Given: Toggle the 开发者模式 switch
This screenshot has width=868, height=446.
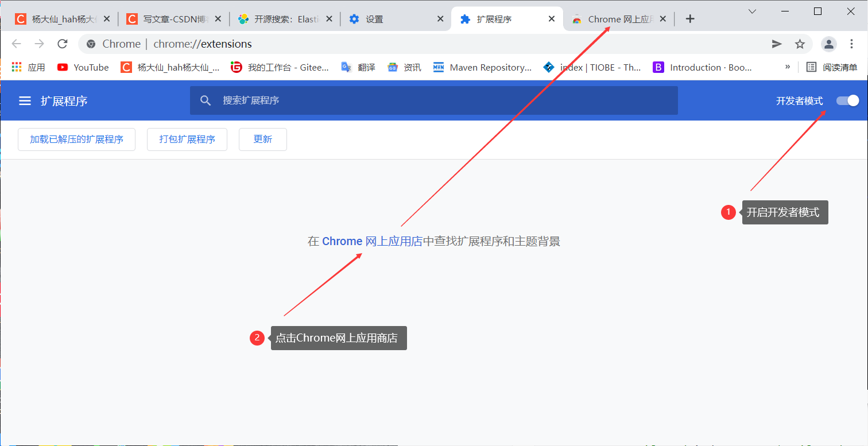Looking at the screenshot, I should point(847,100).
